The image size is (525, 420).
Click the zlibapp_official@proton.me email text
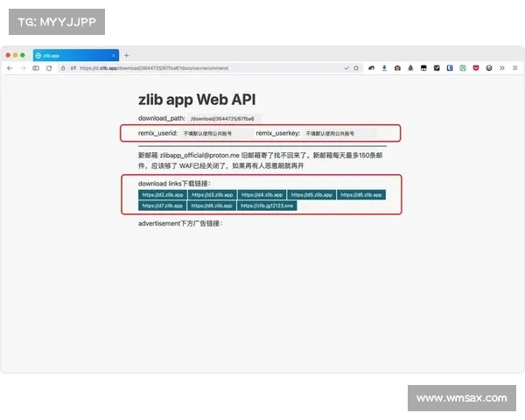point(199,156)
